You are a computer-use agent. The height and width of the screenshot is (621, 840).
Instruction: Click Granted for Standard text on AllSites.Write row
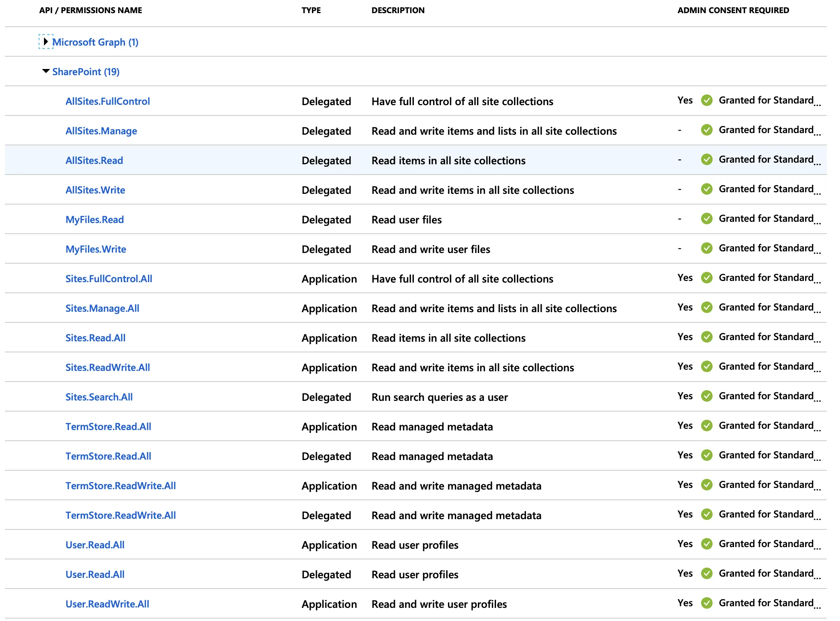pyautogui.click(x=766, y=189)
